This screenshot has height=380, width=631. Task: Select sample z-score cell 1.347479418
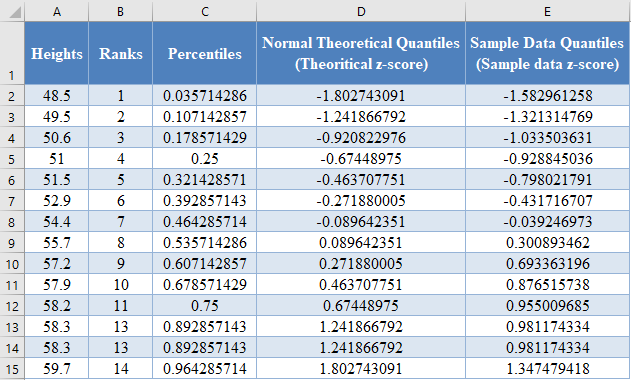547,369
